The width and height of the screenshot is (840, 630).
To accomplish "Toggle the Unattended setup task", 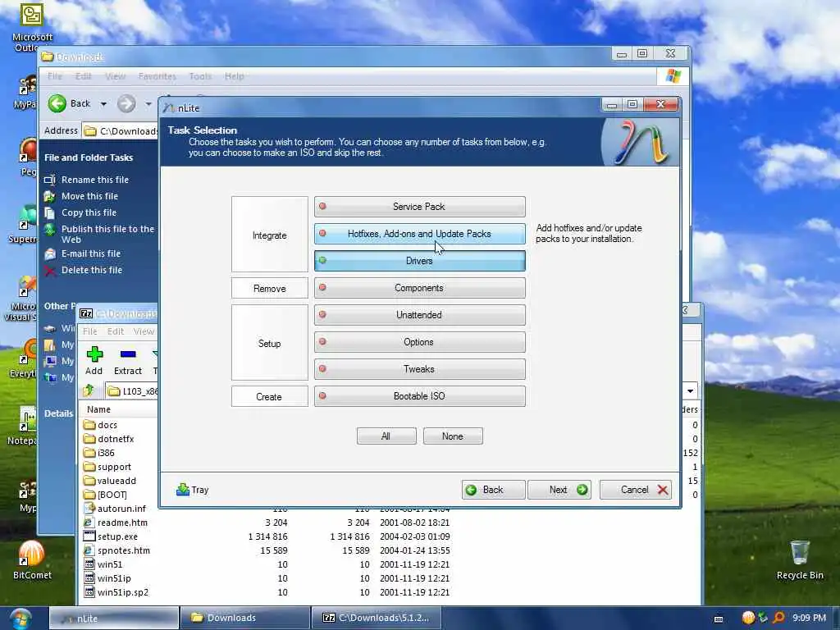I will (419, 315).
